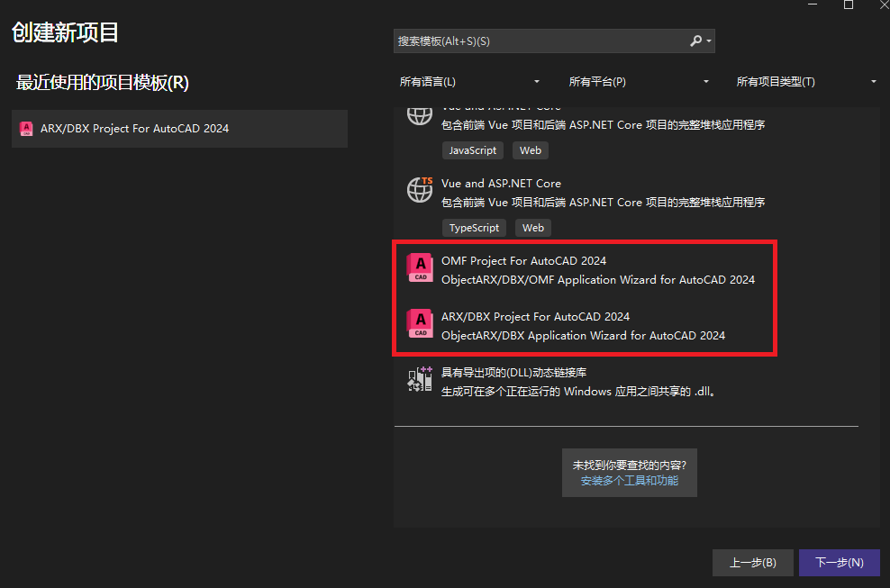The height and width of the screenshot is (588, 890).
Task: Minimize the 创建新项目 window
Action: (813, 5)
